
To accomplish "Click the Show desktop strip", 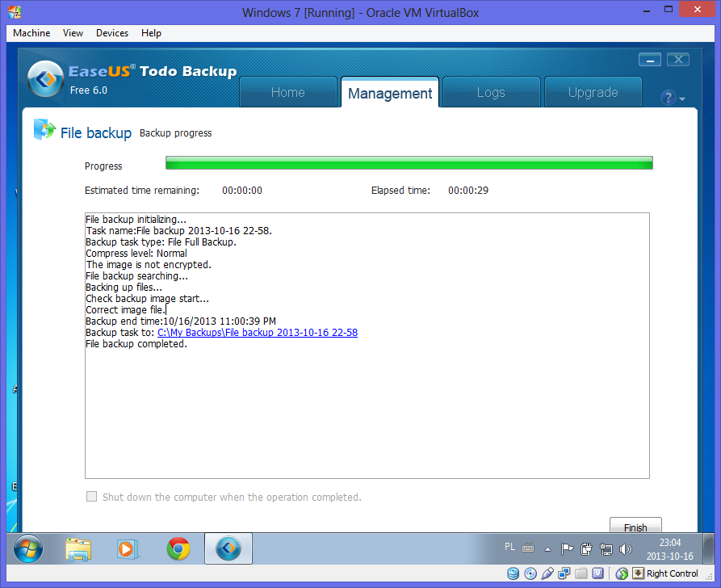I will coord(710,548).
